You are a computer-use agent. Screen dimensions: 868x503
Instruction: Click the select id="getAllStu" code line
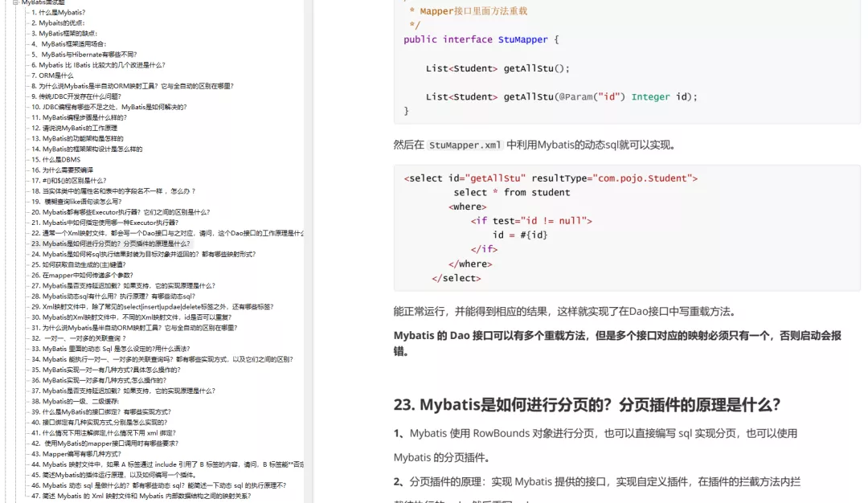point(551,178)
